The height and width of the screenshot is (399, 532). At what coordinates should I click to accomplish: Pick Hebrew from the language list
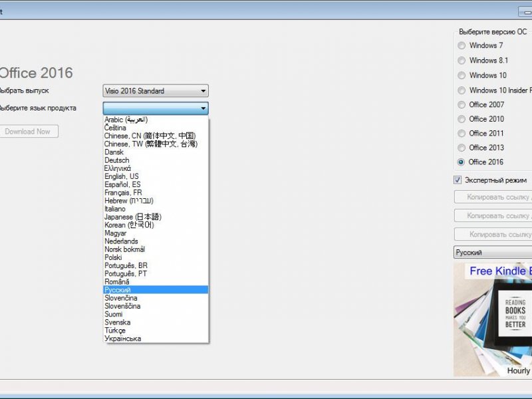[156, 201]
